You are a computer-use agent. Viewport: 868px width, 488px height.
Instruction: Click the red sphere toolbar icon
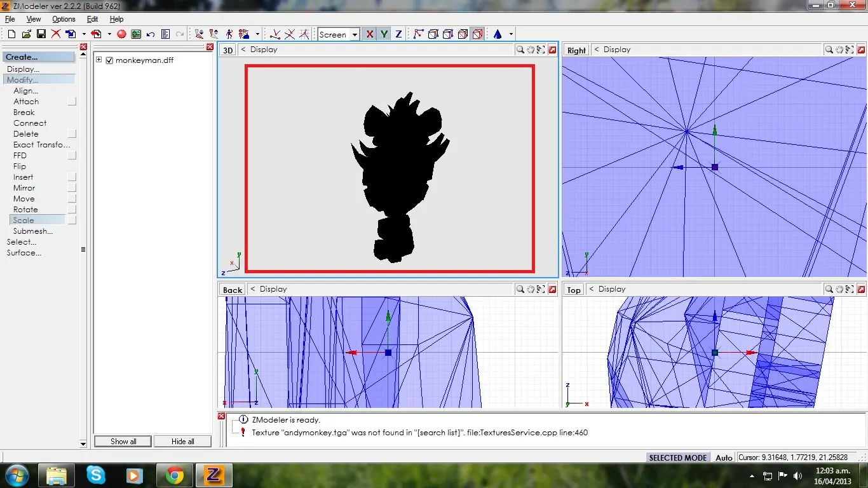tap(121, 34)
